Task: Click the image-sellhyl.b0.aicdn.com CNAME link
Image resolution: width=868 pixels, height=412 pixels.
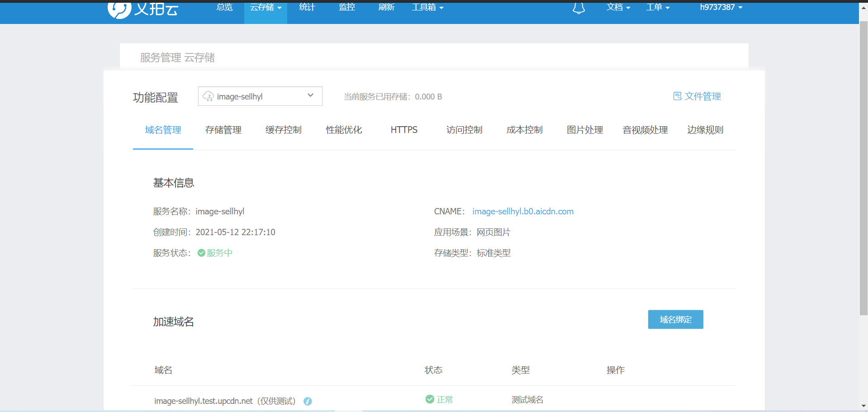Action: click(x=523, y=212)
